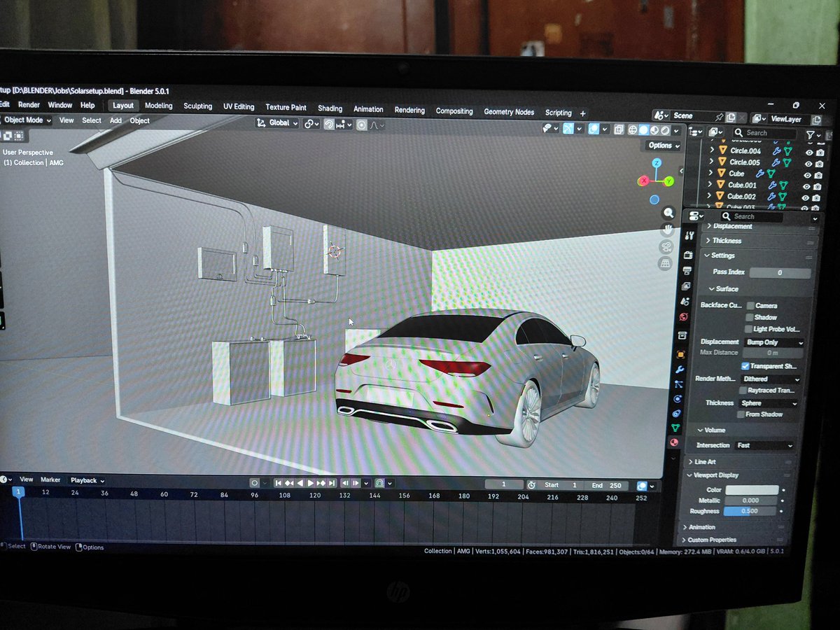Enable thickness From Shadow checkbox
The image size is (840, 630).
pos(741,414)
